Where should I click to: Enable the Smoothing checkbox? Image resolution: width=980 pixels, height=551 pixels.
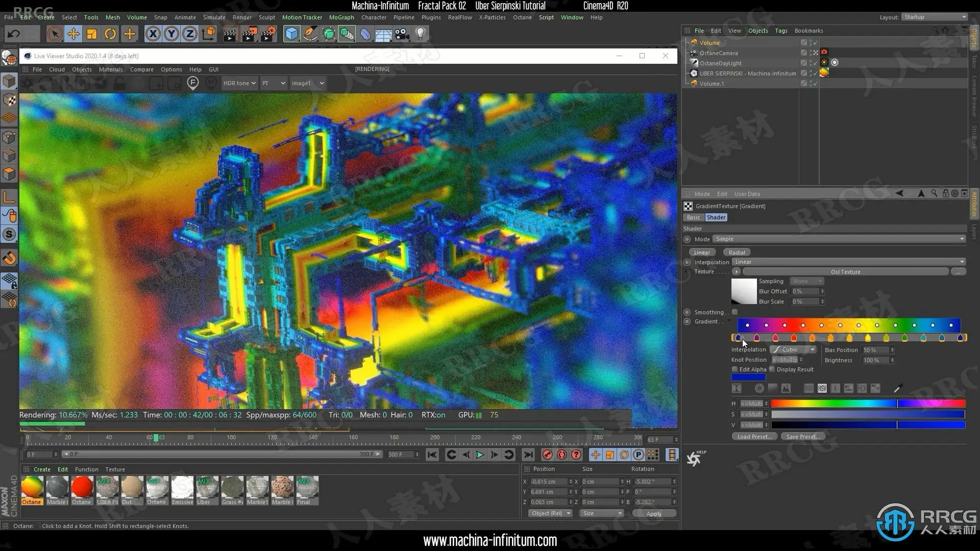point(734,312)
